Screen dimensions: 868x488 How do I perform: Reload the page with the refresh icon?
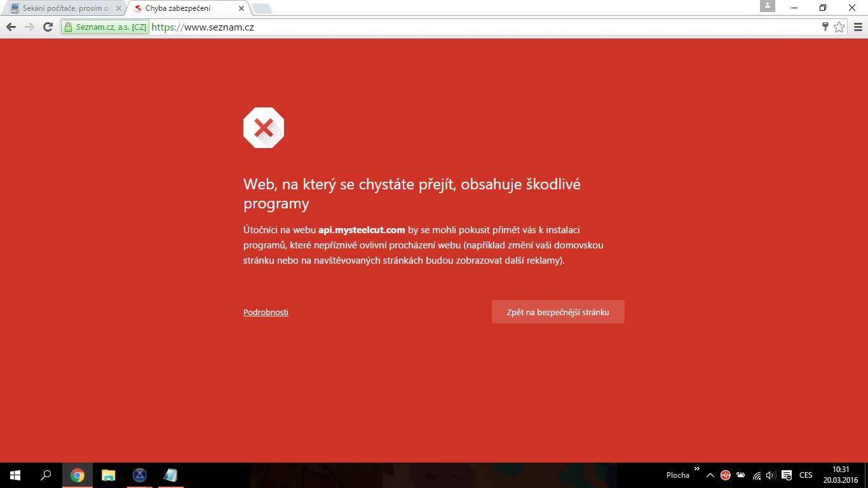click(48, 27)
